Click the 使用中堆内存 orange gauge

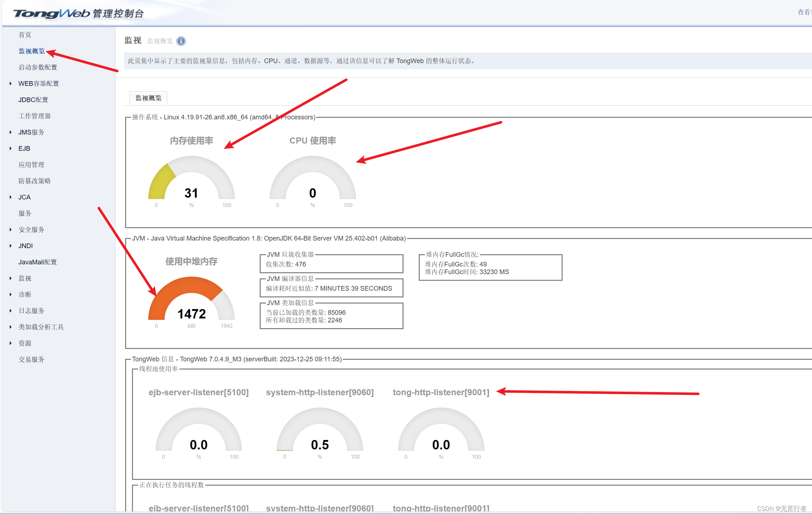191,301
